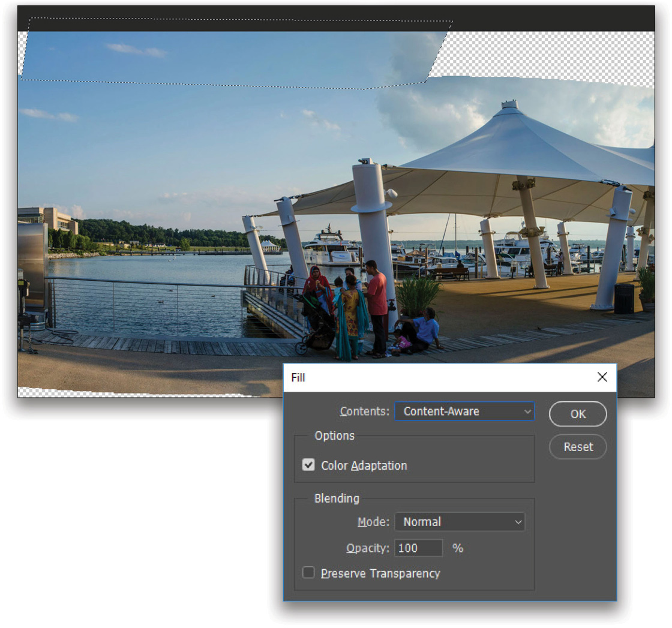Reset the Fill dialog to defaults
The height and width of the screenshot is (628, 672).
pos(577,446)
